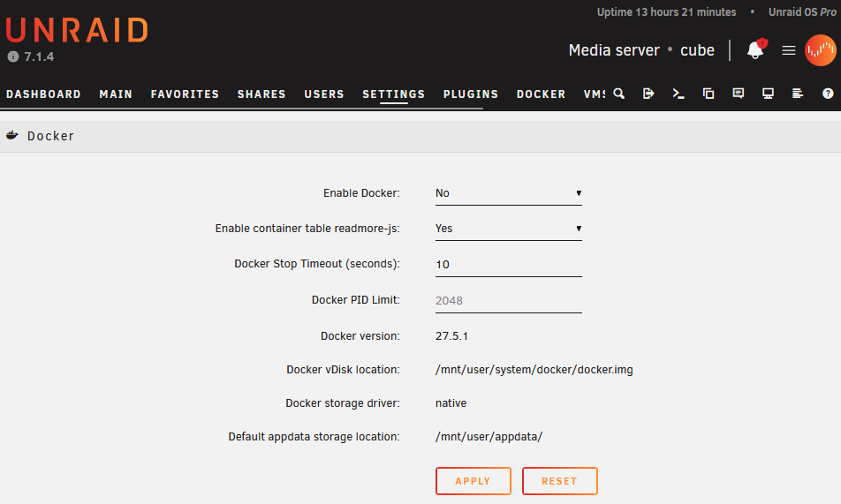841x504 pixels.
Task: Go to the Shares tab
Action: [261, 94]
